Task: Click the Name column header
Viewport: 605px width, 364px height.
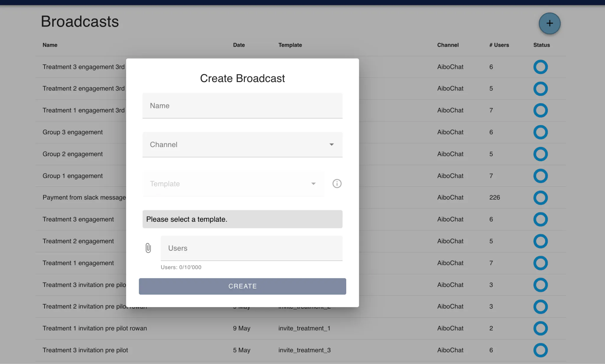Action: pyautogui.click(x=50, y=45)
